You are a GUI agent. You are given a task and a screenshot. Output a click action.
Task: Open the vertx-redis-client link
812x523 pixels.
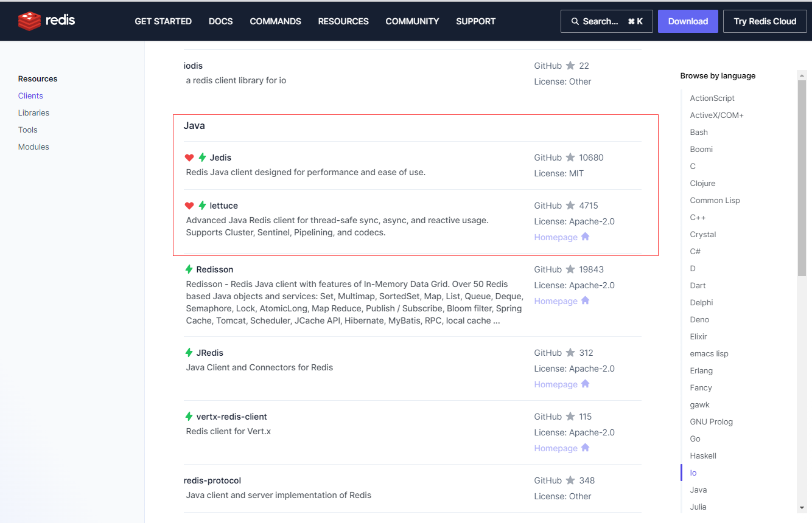pos(232,417)
